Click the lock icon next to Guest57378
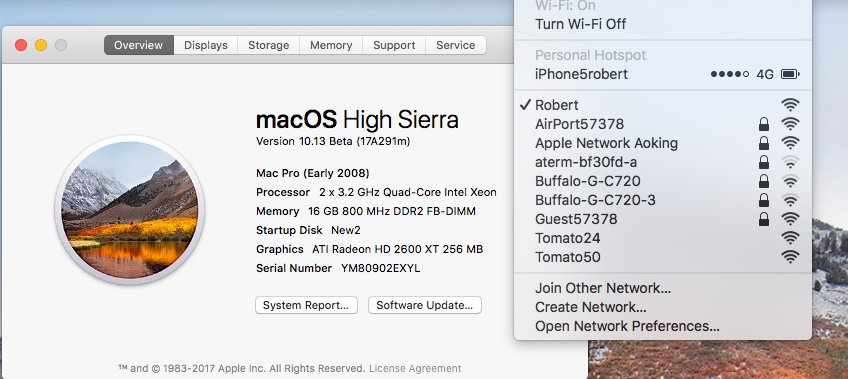The width and height of the screenshot is (848, 379). click(x=764, y=219)
